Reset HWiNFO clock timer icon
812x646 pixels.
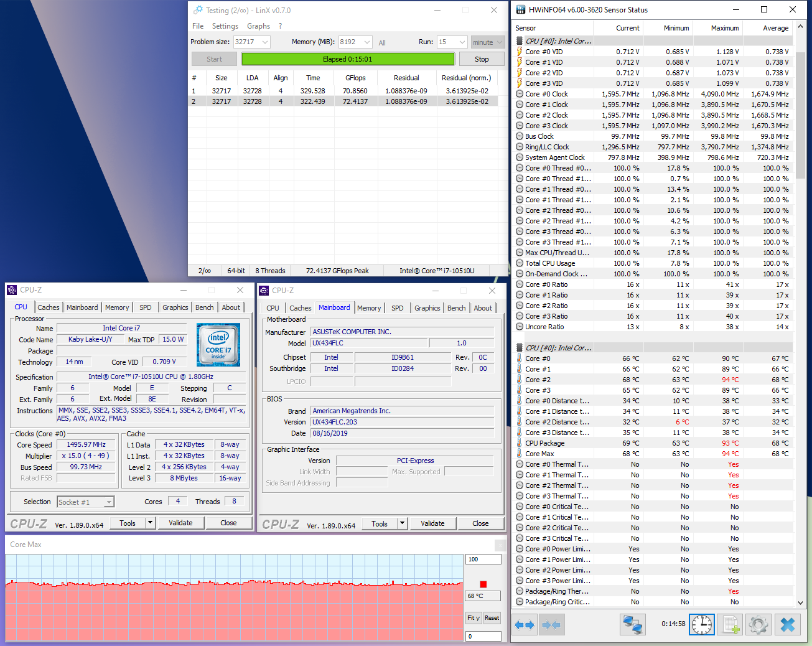(702, 625)
